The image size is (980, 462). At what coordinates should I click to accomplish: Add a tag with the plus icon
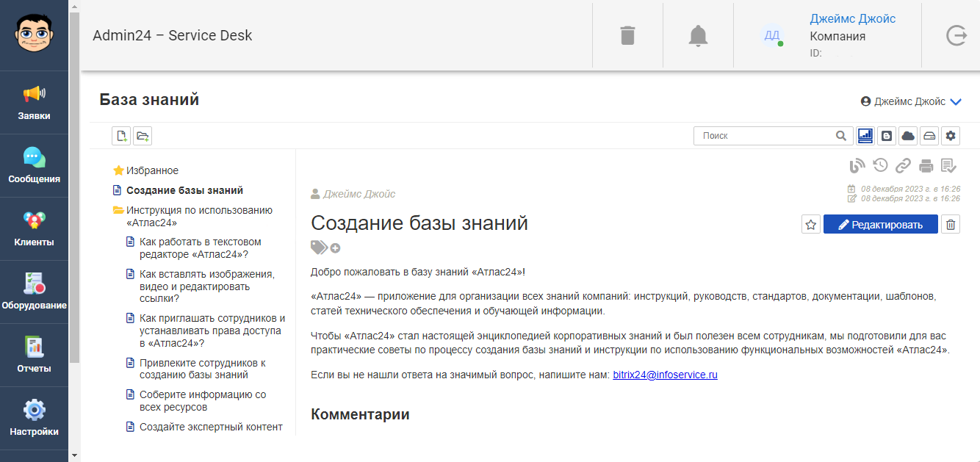pos(336,248)
